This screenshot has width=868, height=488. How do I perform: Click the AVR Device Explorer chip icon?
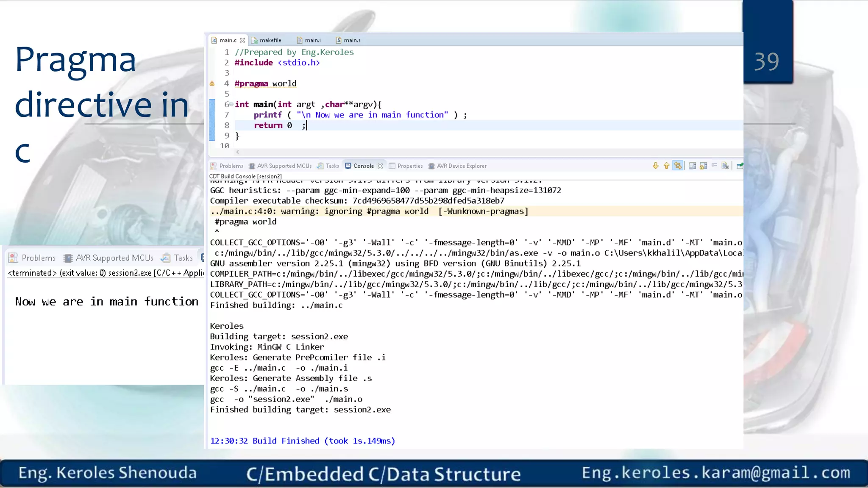[431, 166]
